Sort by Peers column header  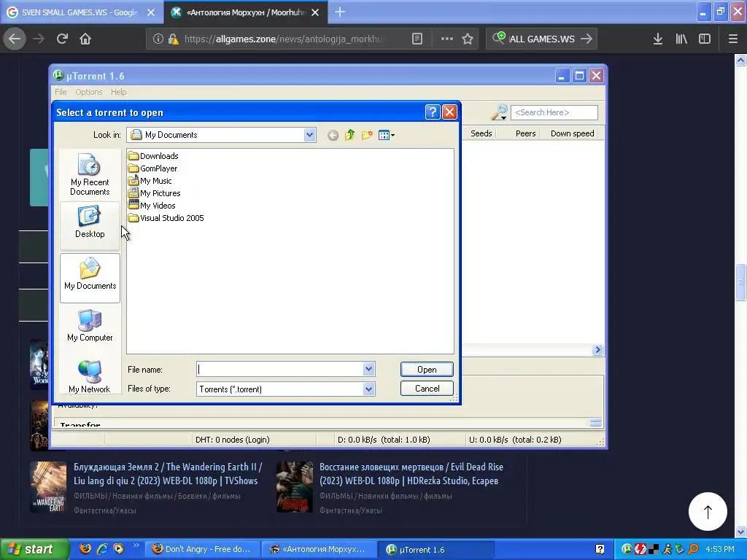click(x=519, y=133)
